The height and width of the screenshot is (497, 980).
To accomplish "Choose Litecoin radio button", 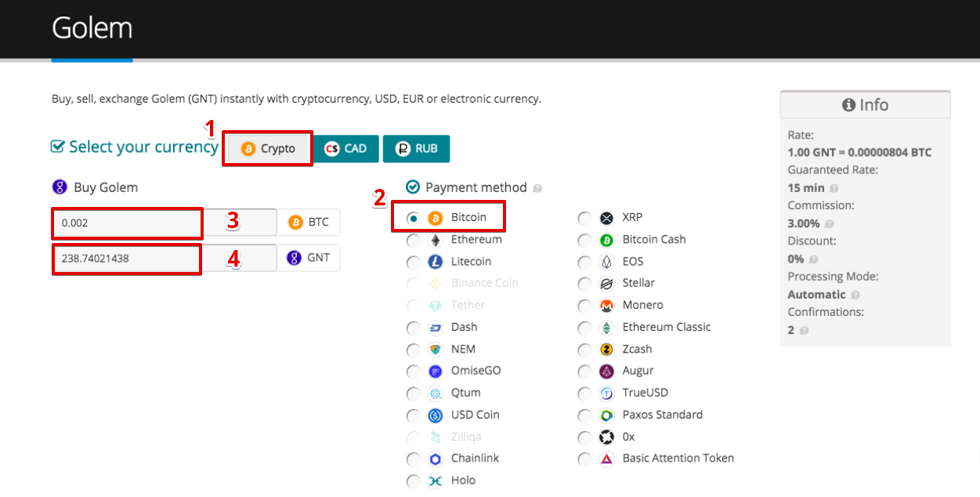I will [x=413, y=262].
